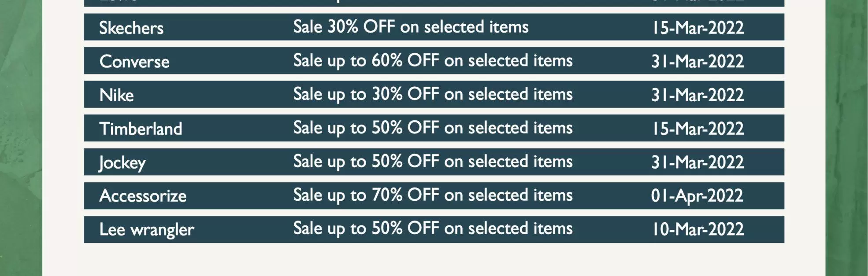The width and height of the screenshot is (868, 276).
Task: Click Jockey end date 31-Mar-2022
Action: (x=698, y=162)
